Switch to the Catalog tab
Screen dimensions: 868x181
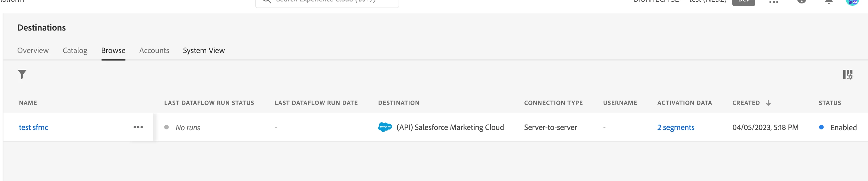click(x=75, y=50)
